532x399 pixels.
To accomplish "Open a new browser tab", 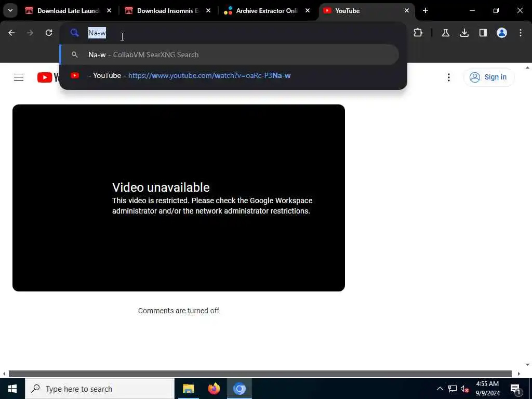I will [x=425, y=10].
